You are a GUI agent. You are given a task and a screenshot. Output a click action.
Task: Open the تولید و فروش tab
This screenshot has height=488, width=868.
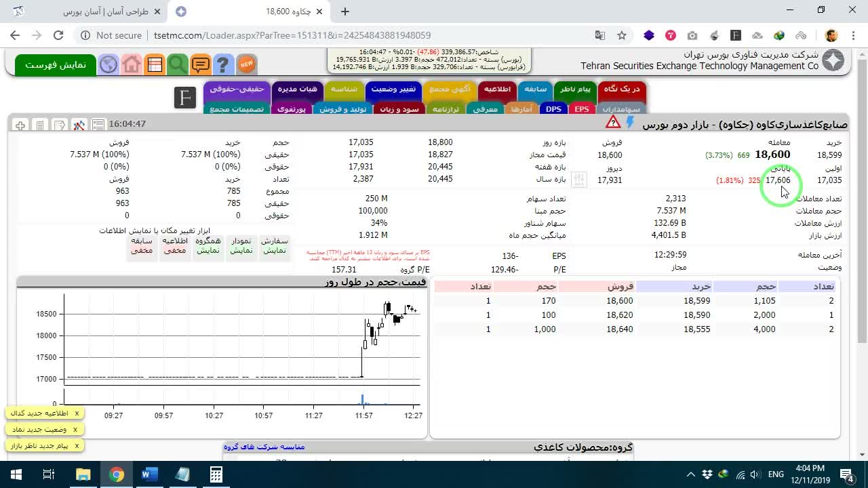(x=342, y=108)
